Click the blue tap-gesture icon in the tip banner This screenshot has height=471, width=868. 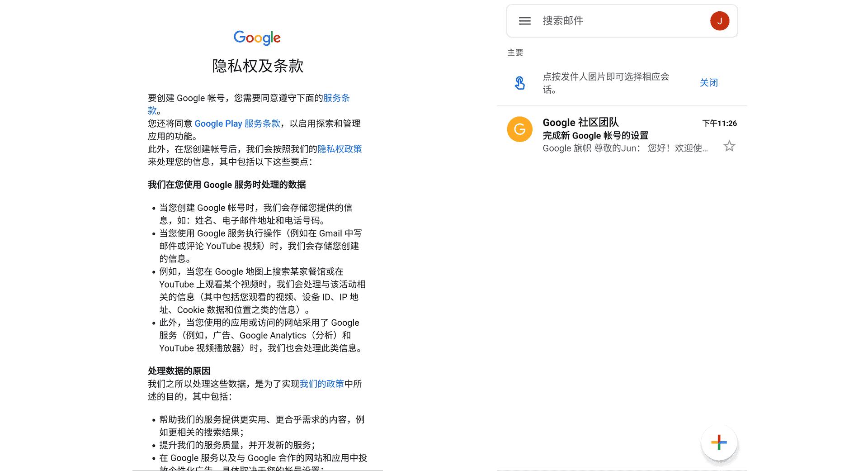520,83
